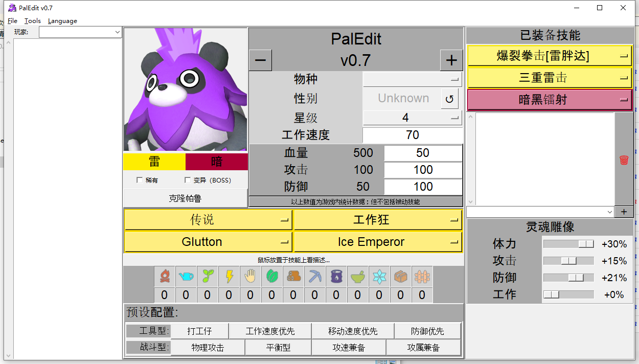Apply the 攻速兼备 preset
This screenshot has width=639, height=364.
click(349, 348)
